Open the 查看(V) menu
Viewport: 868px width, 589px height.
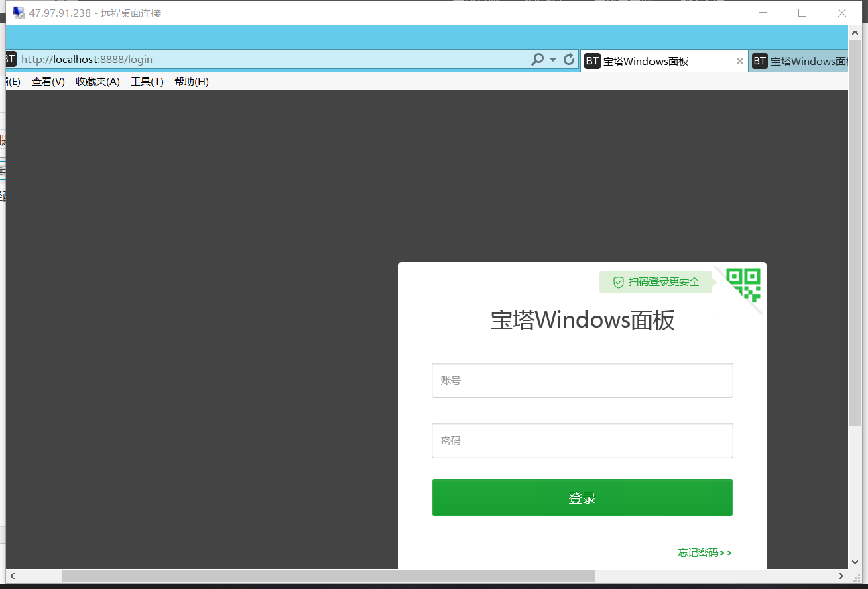[48, 82]
